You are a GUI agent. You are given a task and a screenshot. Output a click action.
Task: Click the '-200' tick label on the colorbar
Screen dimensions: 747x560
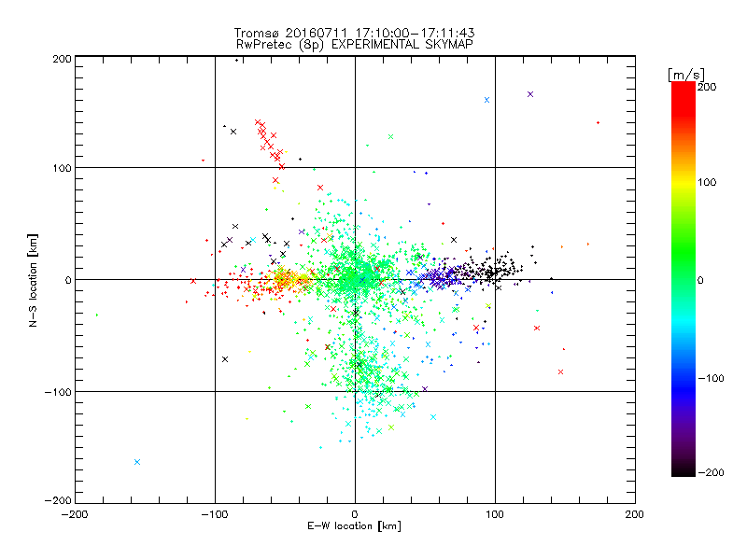coord(711,472)
